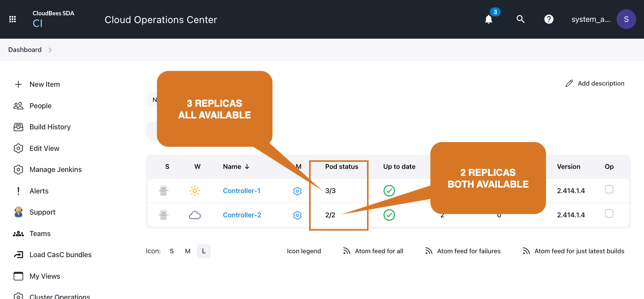The width and height of the screenshot is (644, 299).
Task: Click Controller-1 version 2.414.1.4
Action: click(571, 191)
